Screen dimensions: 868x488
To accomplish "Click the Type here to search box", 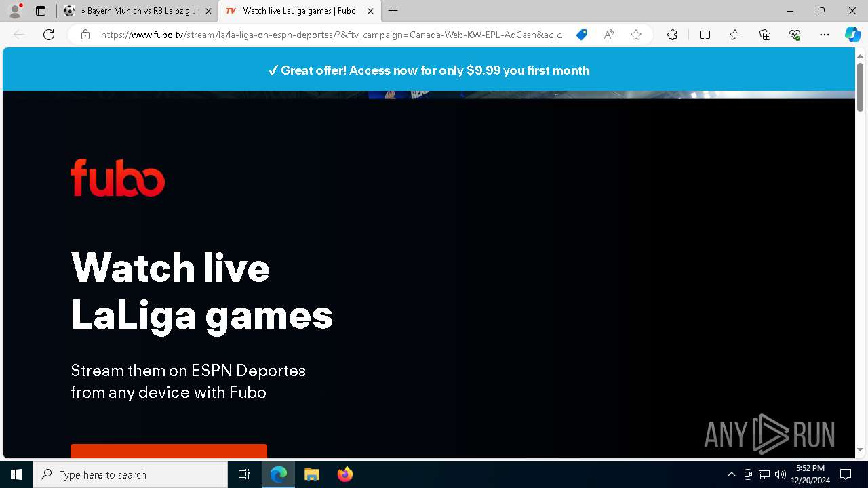I will [x=130, y=474].
